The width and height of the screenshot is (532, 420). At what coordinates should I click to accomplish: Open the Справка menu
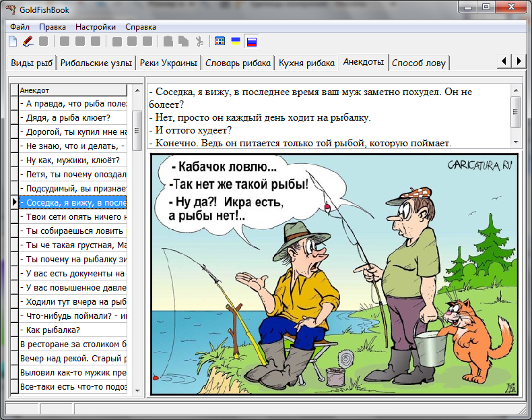[x=141, y=27]
